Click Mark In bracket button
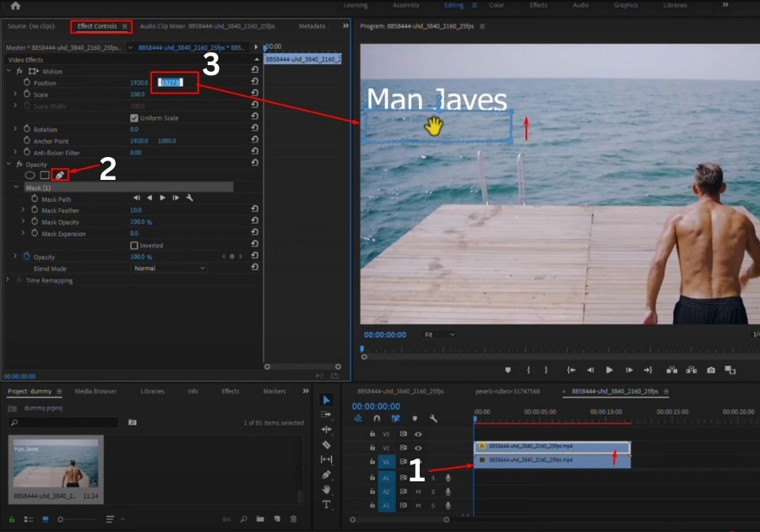 point(529,370)
